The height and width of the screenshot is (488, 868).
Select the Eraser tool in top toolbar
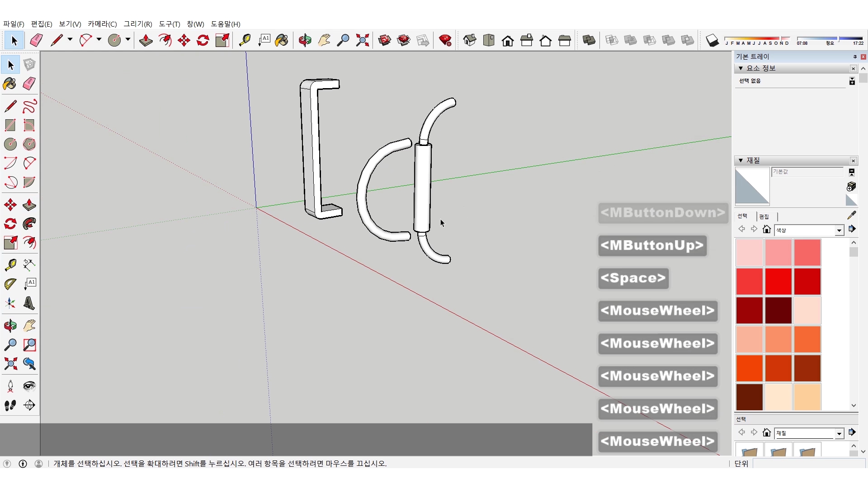click(x=36, y=41)
